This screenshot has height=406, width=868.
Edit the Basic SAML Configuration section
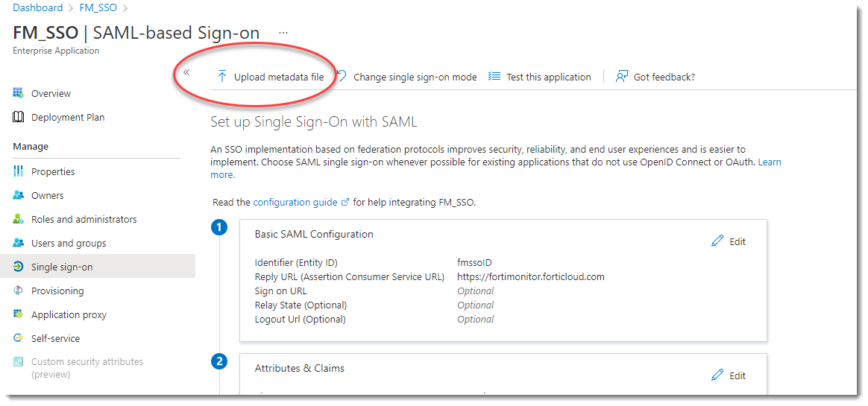pos(729,241)
